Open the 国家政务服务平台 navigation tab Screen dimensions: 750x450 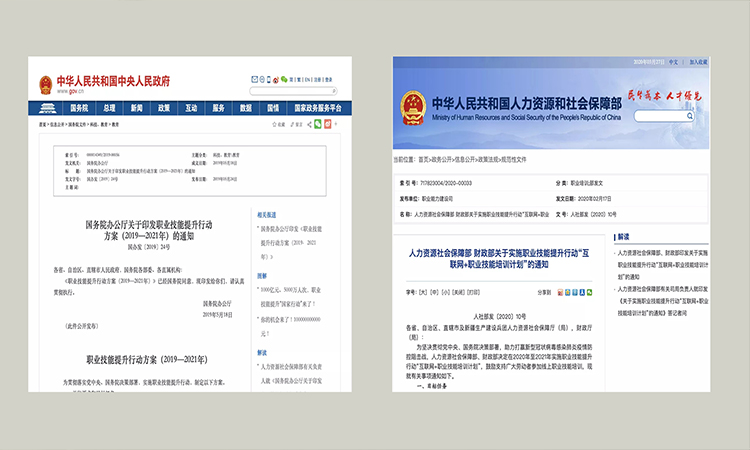click(318, 108)
